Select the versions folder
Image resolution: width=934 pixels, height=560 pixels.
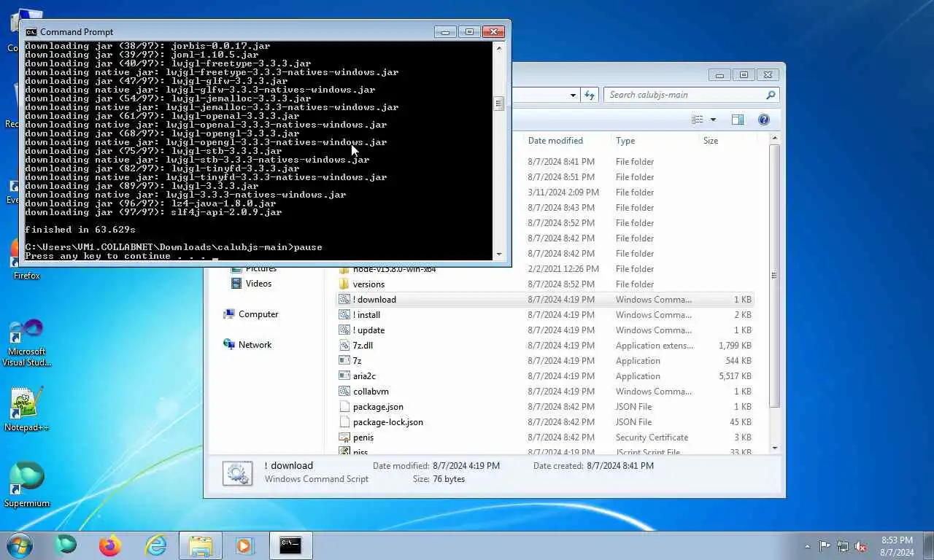coord(368,284)
